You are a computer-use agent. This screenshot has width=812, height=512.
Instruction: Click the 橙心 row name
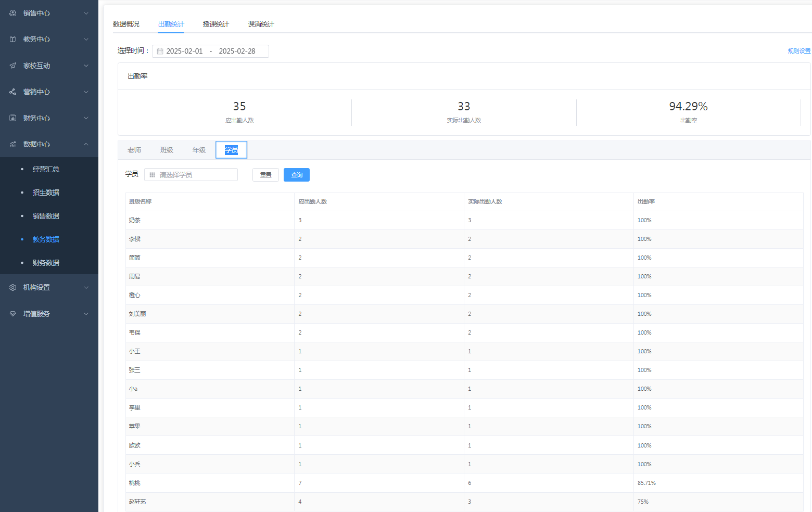135,295
